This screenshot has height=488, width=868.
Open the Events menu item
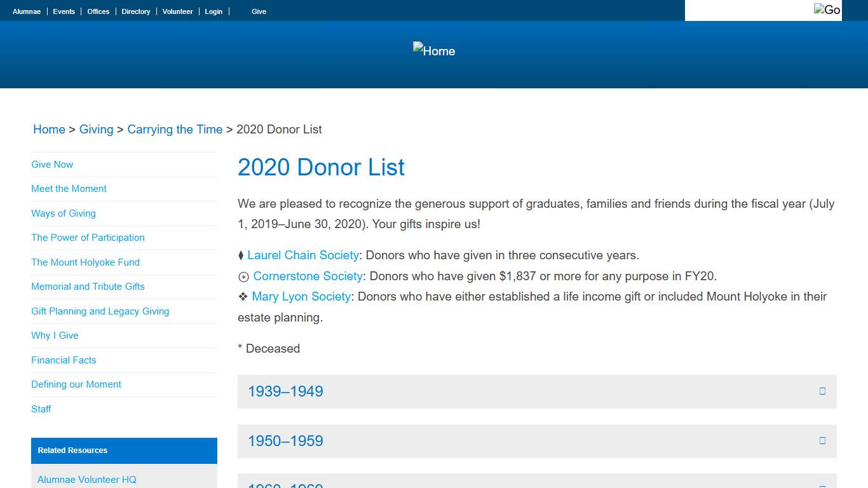(x=64, y=11)
